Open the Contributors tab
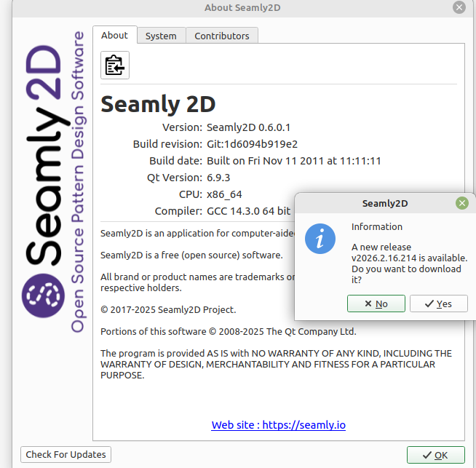This screenshot has height=468, width=476. pos(222,36)
